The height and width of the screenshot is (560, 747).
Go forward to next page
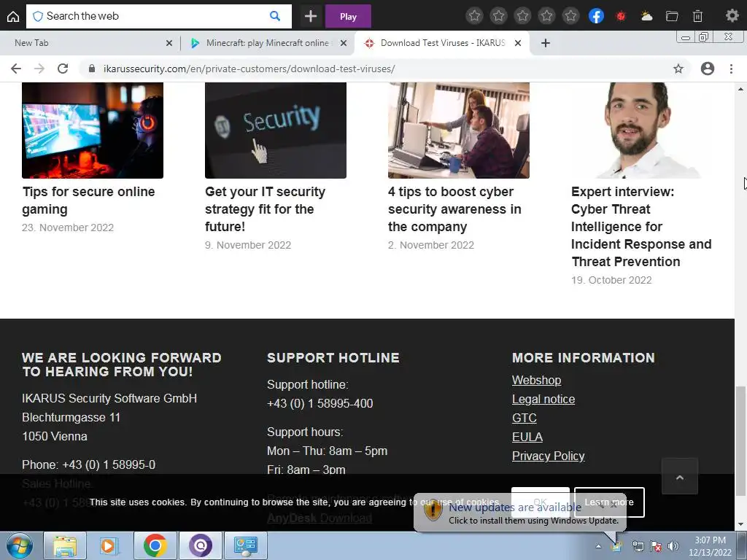(39, 69)
